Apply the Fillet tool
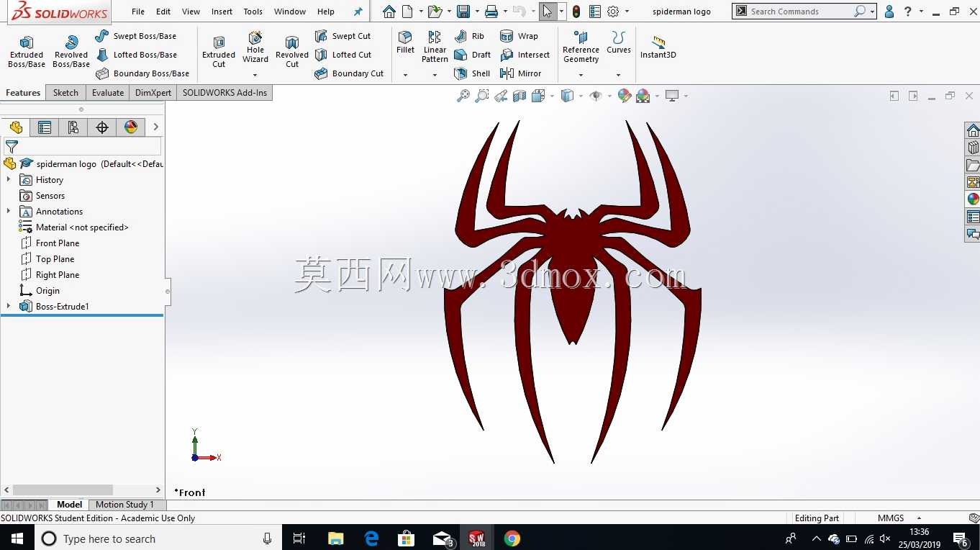This screenshot has width=980, height=550. [x=406, y=43]
